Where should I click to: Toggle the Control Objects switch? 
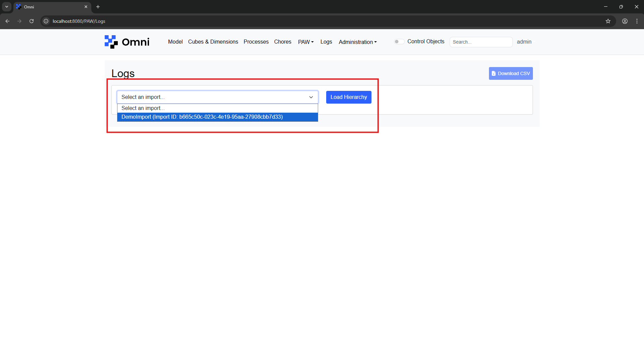[399, 42]
